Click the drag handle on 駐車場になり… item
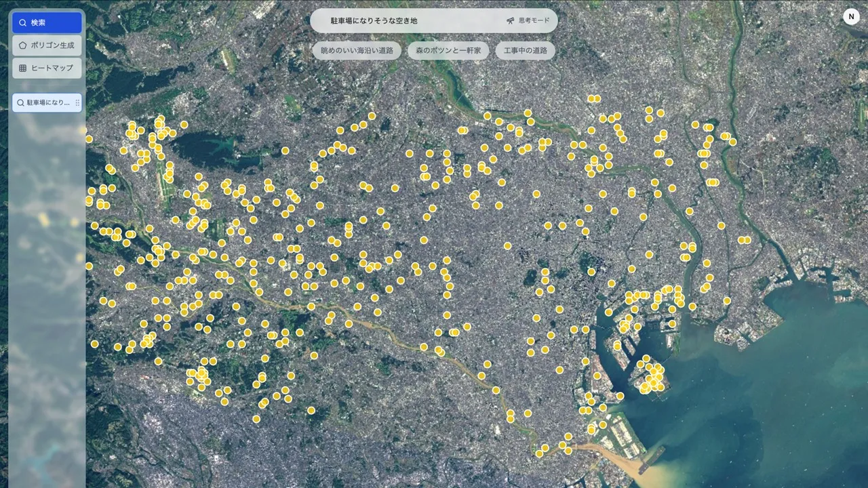 pyautogui.click(x=77, y=103)
